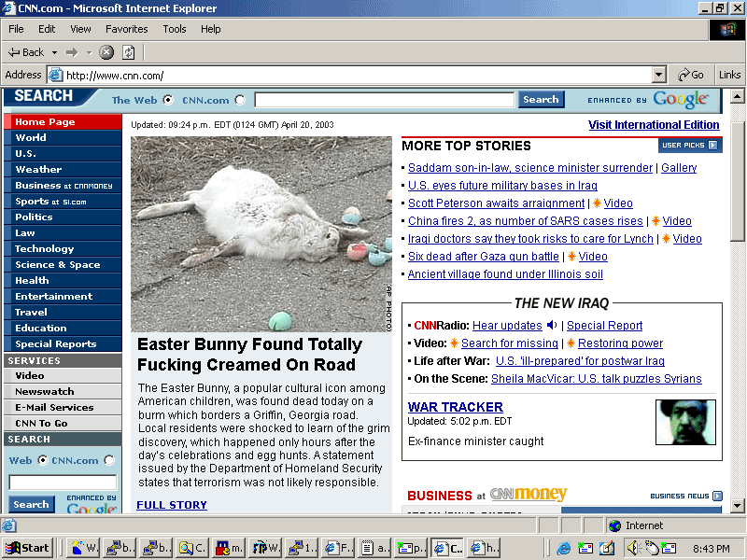The width and height of the screenshot is (747, 560).
Task: Click the Go button beside the address bar
Action: [x=691, y=75]
